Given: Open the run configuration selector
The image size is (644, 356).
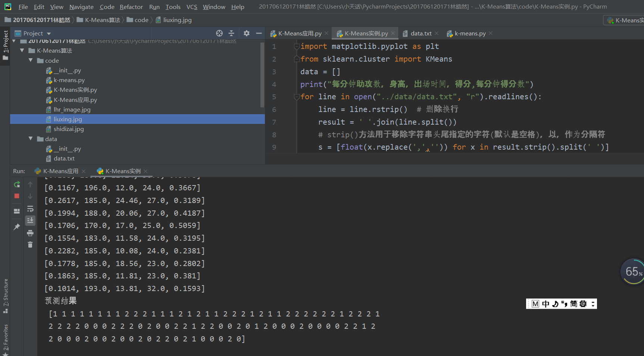Looking at the screenshot, I should click(x=624, y=21).
